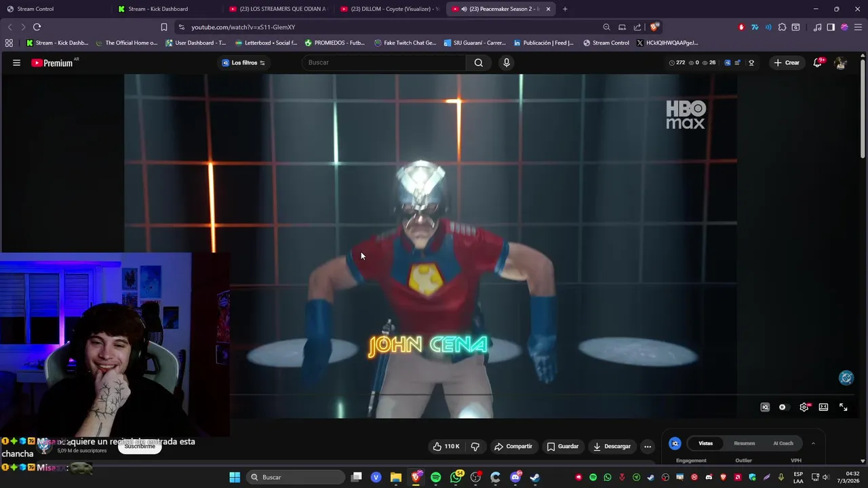Open the PROMIEDOS bookmark
868x488 pixels.
pos(335,43)
